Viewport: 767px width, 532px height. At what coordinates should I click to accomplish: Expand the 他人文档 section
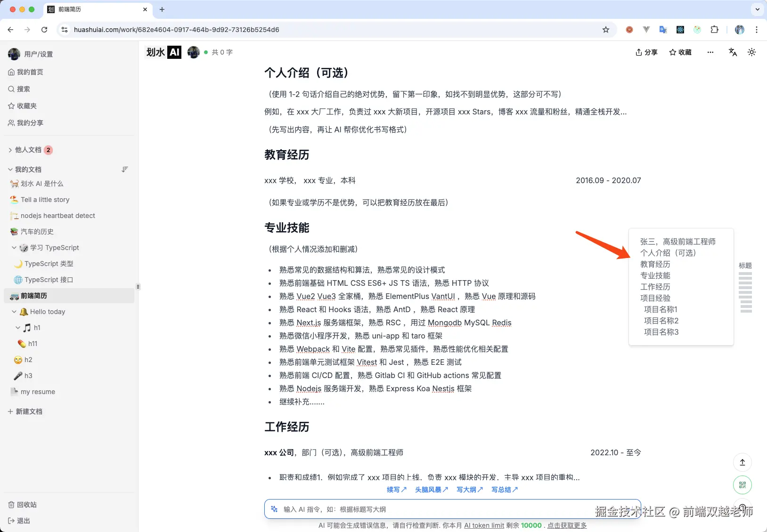(10, 150)
